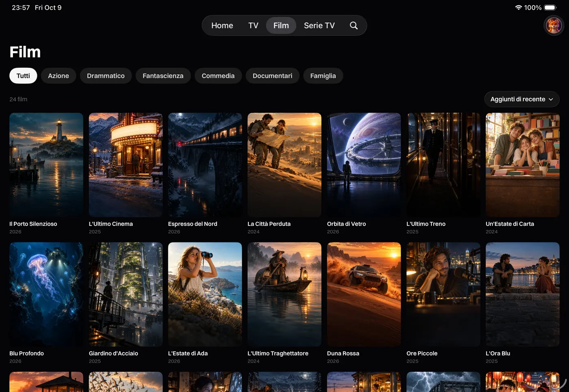Open the La Città Perduta poster
The width and height of the screenshot is (569, 392).
point(284,165)
